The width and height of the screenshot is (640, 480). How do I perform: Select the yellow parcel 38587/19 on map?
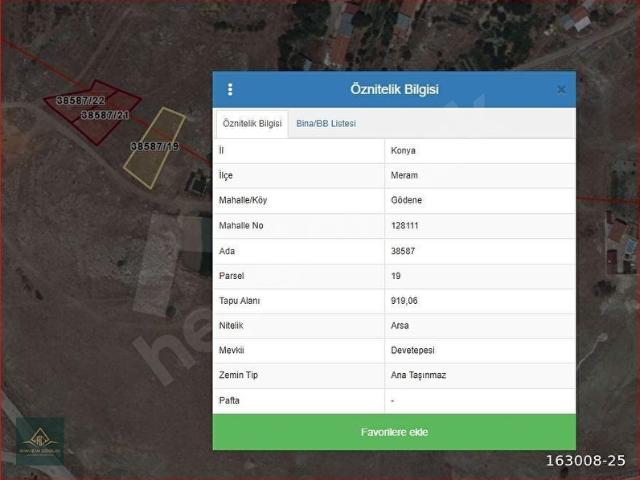click(155, 148)
